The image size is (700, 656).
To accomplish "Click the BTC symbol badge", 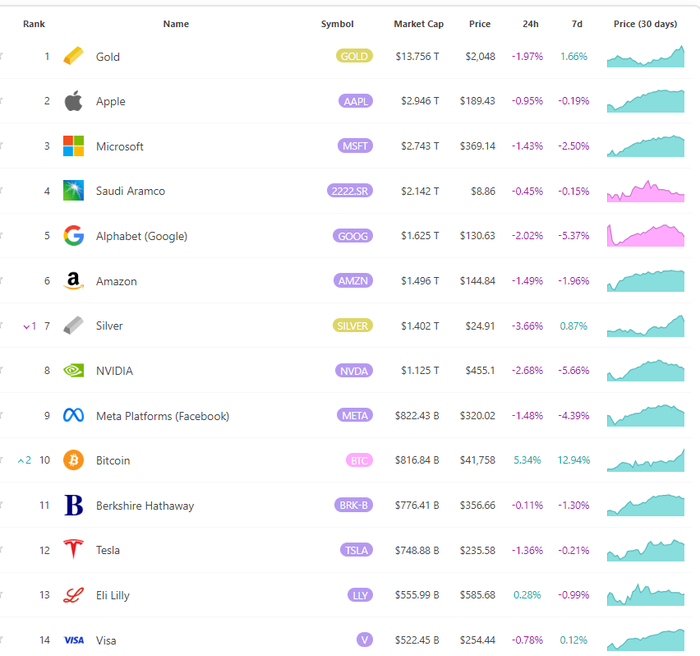I will pyautogui.click(x=358, y=461).
